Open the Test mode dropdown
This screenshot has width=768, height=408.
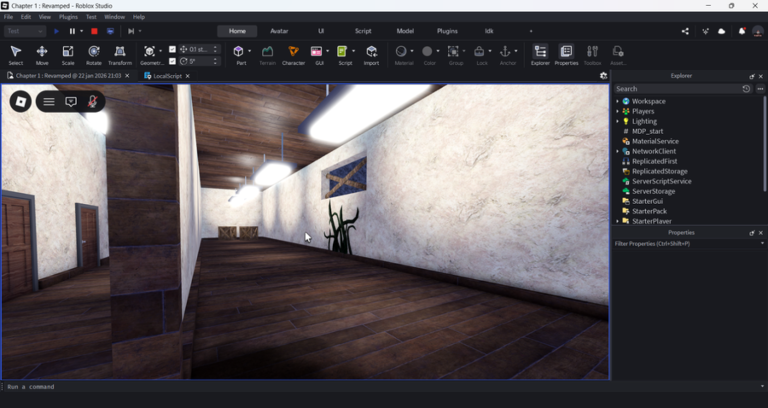click(x=25, y=31)
